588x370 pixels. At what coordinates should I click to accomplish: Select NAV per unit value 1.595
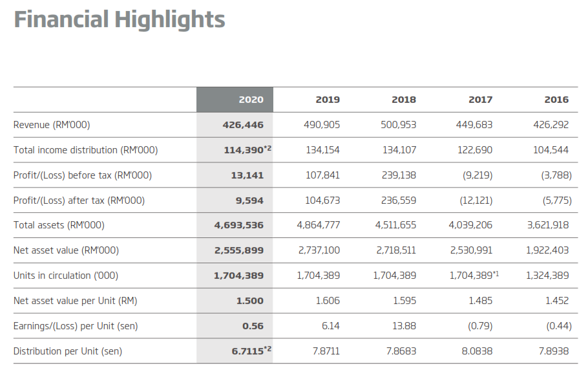(404, 301)
